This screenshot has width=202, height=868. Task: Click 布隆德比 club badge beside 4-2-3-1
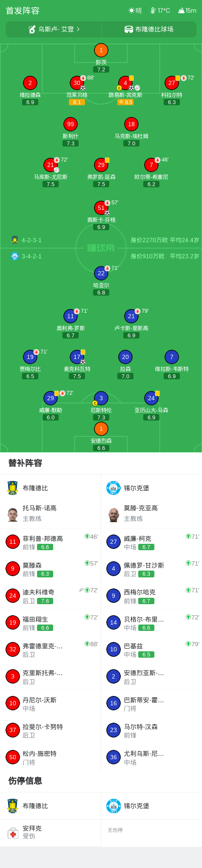[15, 240]
